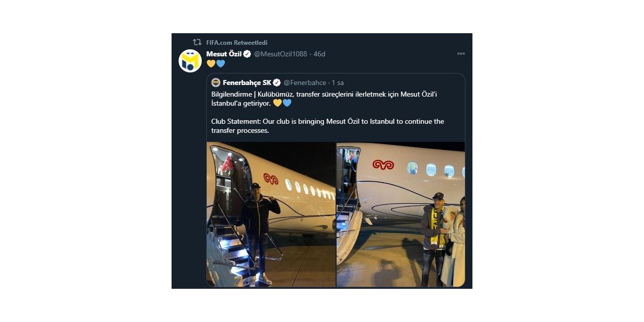644x322 pixels.
Task: Click the retweet icon above the tweet
Action: pyautogui.click(x=197, y=42)
